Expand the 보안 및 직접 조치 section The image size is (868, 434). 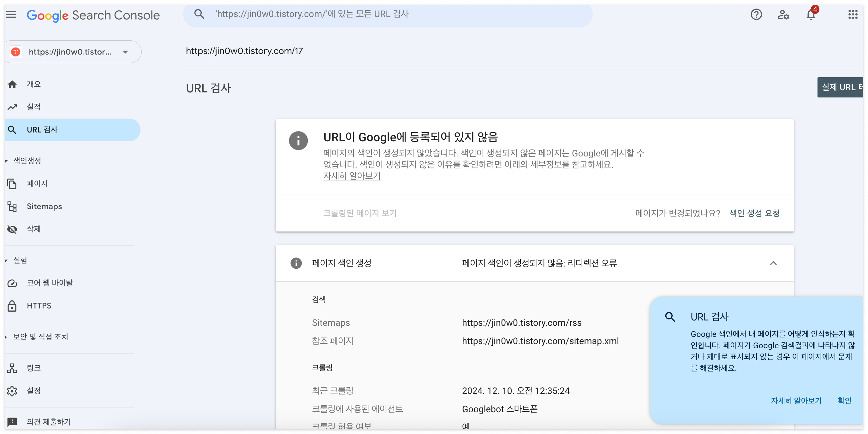coord(37,337)
